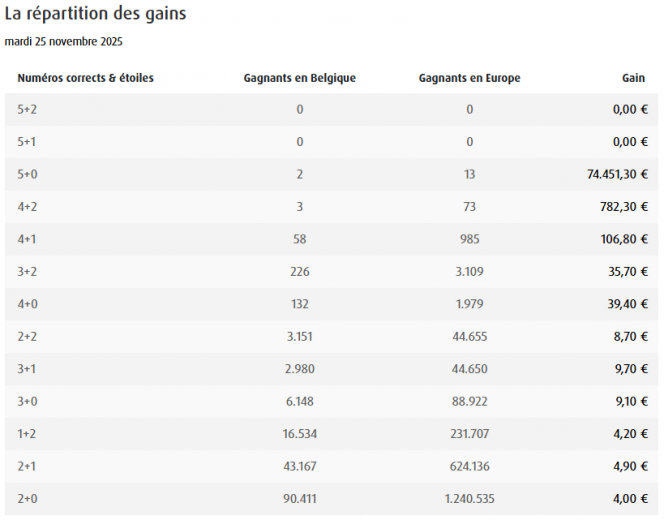Click Belgian winners value 90.411
The image size is (664, 520).
(299, 498)
